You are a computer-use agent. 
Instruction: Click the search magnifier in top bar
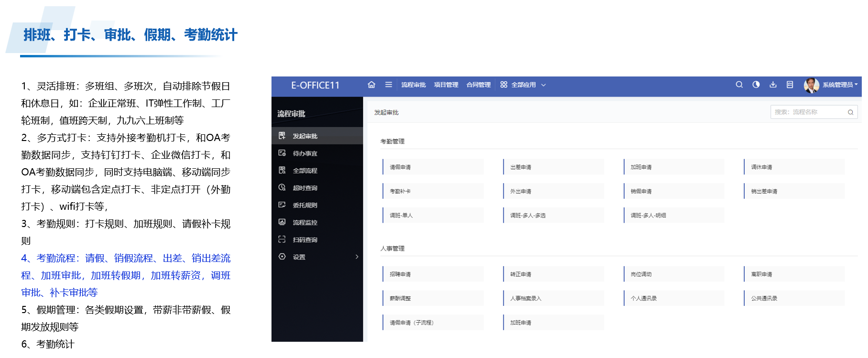pos(739,85)
